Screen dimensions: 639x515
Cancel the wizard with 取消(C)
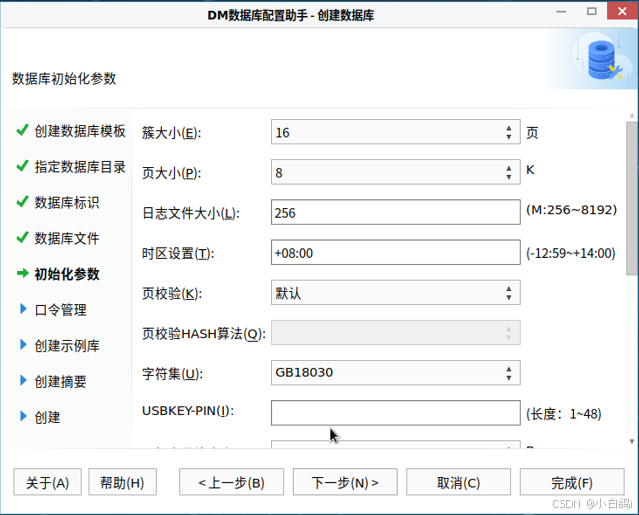pos(458,482)
